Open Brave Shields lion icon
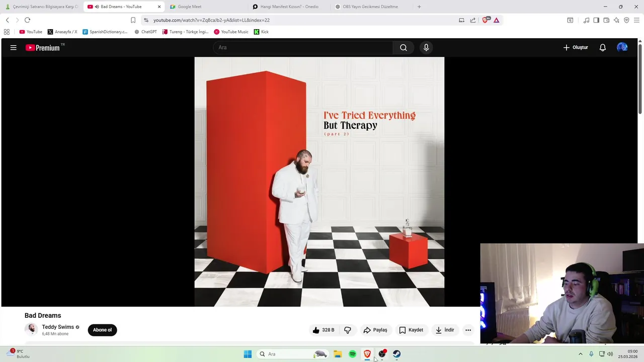Image resolution: width=644 pixels, height=362 pixels. click(x=486, y=20)
